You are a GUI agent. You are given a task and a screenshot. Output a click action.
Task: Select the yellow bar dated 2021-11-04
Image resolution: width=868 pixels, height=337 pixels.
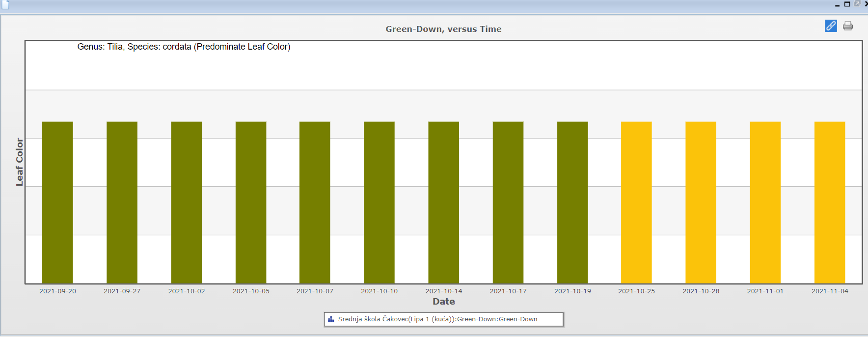829,202
